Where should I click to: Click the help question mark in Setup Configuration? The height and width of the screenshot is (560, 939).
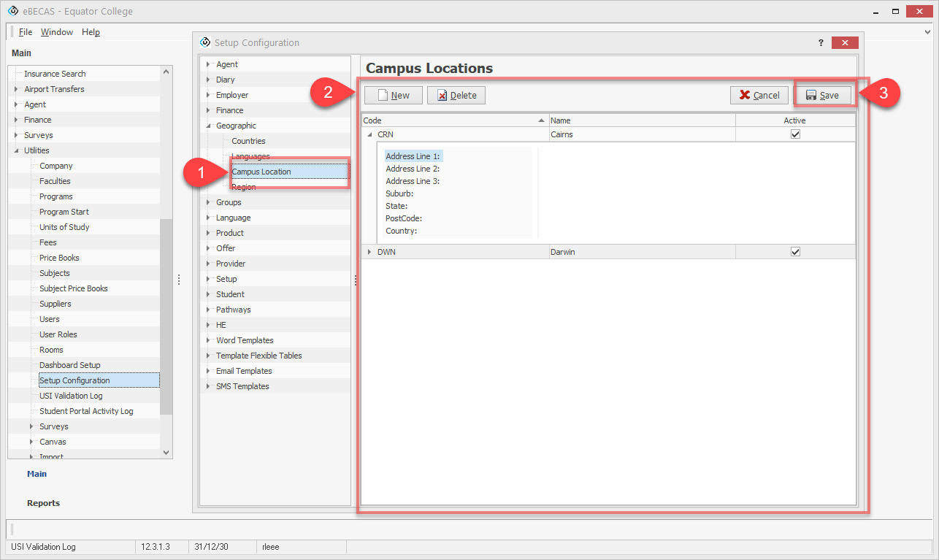[821, 43]
